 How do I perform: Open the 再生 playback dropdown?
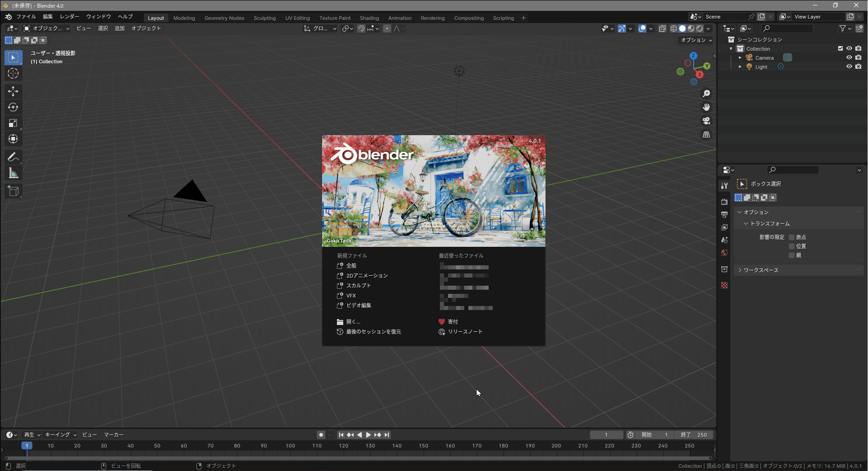click(32, 435)
